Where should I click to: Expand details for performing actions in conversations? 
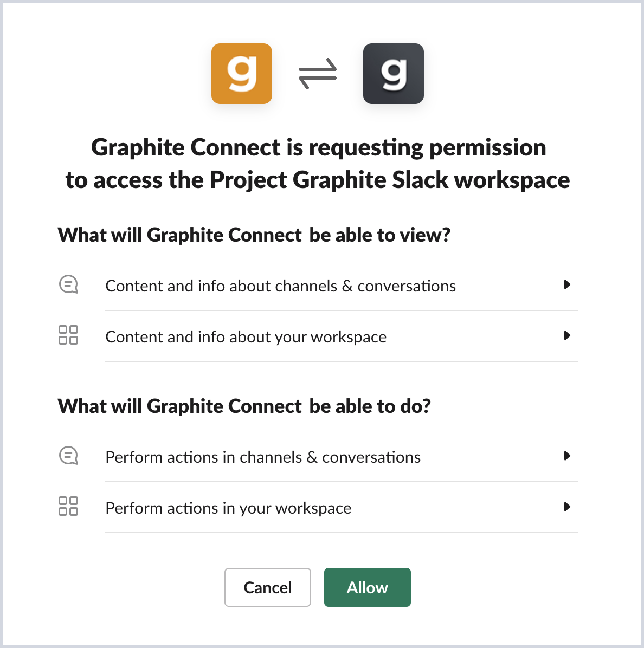tap(568, 456)
